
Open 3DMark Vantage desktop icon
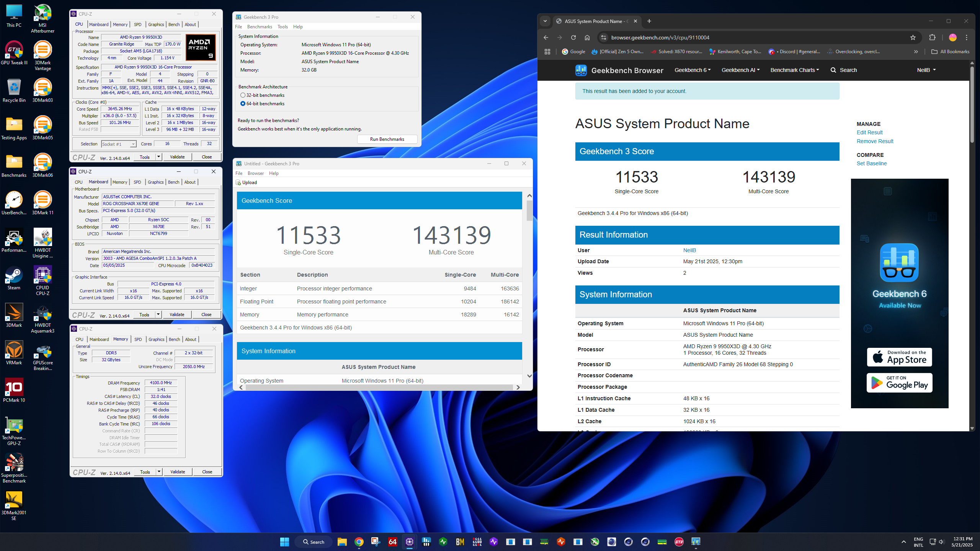[x=42, y=55]
